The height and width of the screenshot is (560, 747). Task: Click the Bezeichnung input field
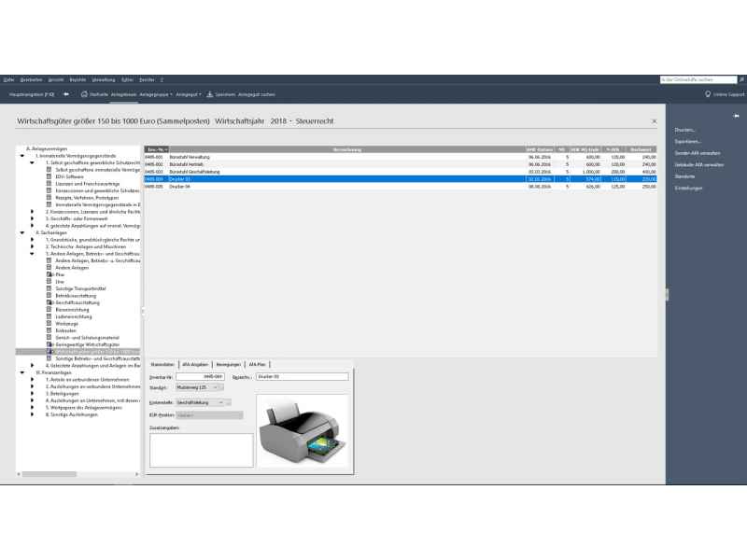[x=302, y=376]
